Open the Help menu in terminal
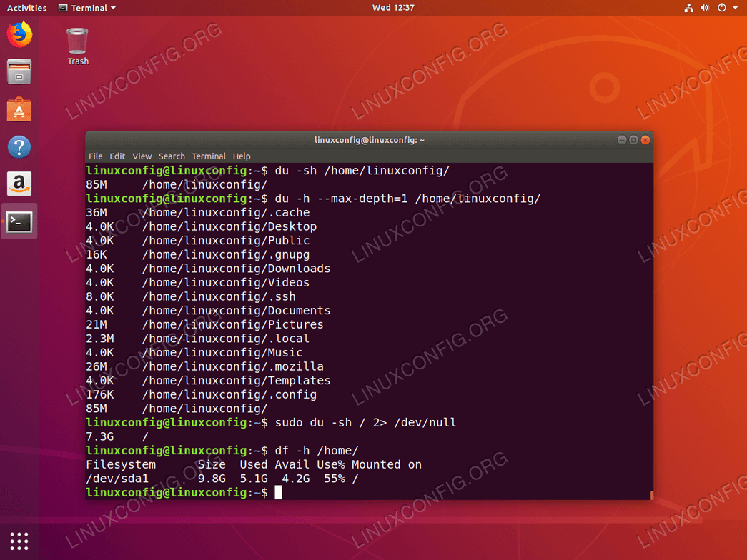747x560 pixels. click(242, 156)
